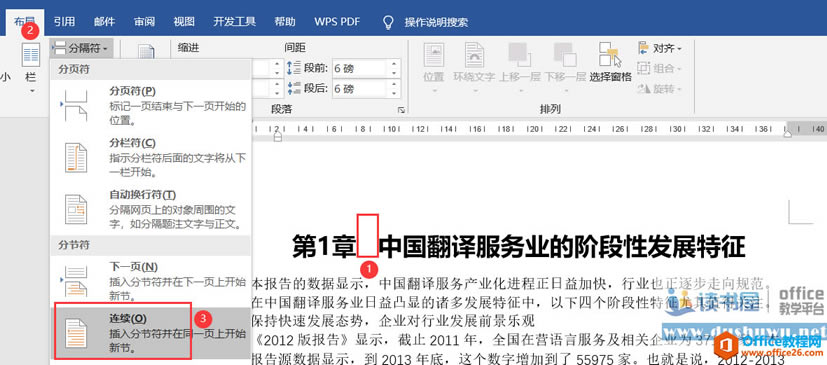The width and height of the screenshot is (827, 365).
Task: Expand the 下移一层 dropdown arrow
Action: click(565, 91)
